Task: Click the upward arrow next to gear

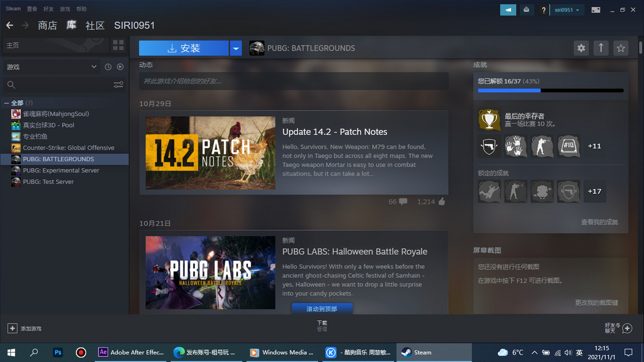Action: [601, 48]
